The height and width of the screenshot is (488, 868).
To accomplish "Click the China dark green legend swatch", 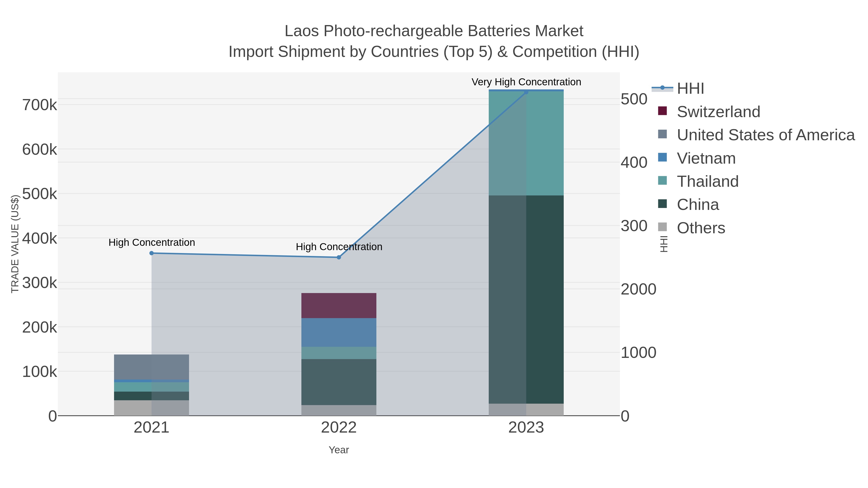I will [663, 204].
